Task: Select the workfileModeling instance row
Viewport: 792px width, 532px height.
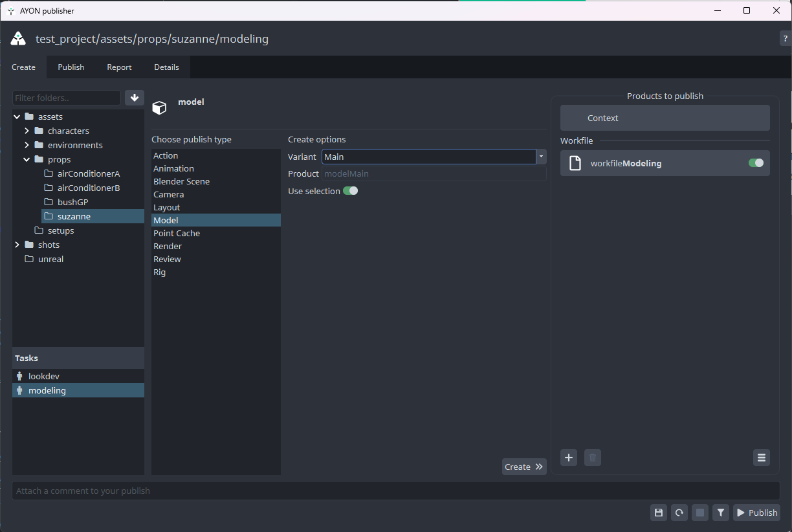Action: point(665,163)
